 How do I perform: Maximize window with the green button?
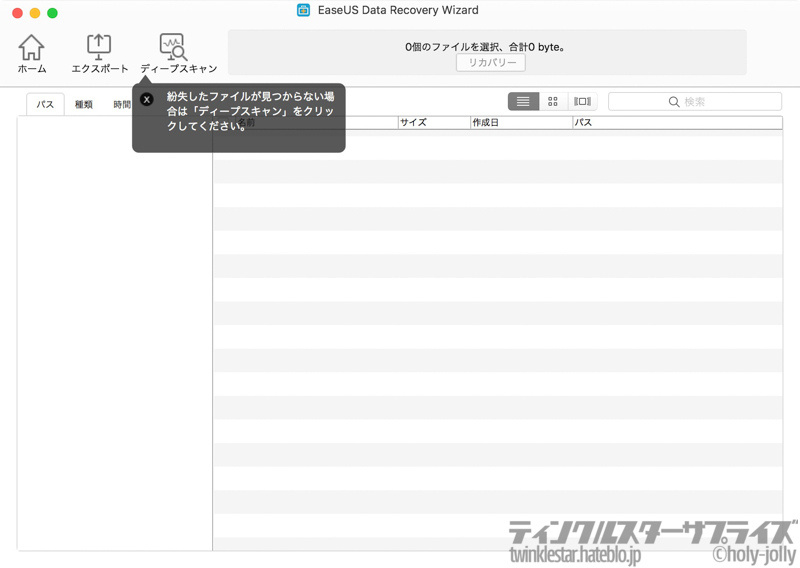52,13
